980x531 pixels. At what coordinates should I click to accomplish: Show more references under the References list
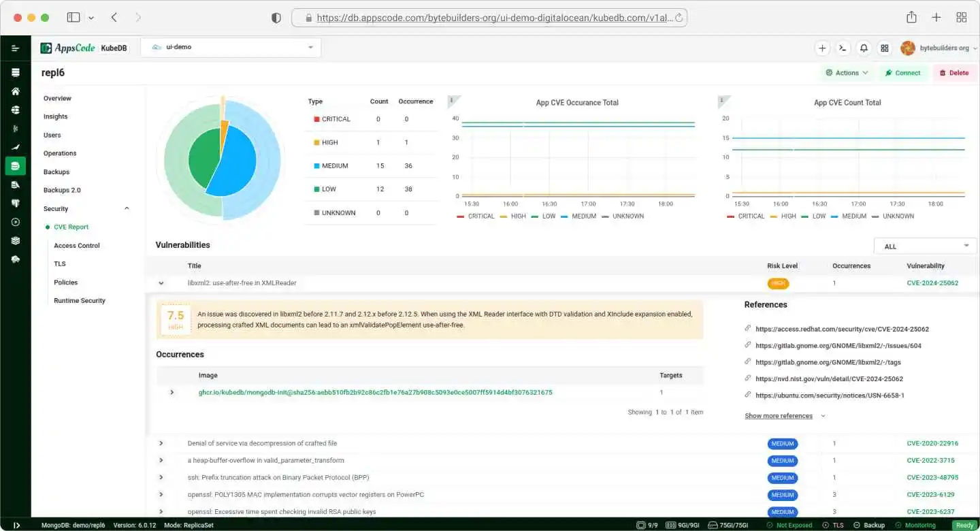[x=780, y=415]
